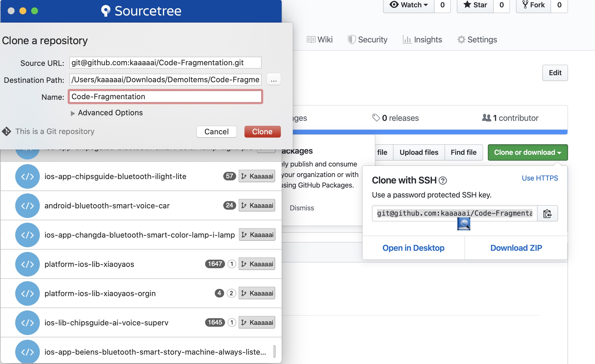Switch to the Security tab

[x=367, y=40]
